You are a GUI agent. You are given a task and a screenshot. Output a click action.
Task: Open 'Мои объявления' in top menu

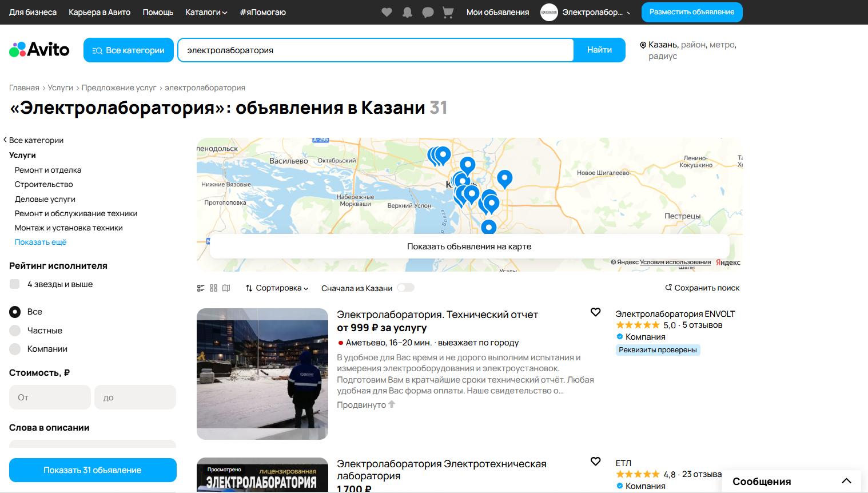[497, 12]
